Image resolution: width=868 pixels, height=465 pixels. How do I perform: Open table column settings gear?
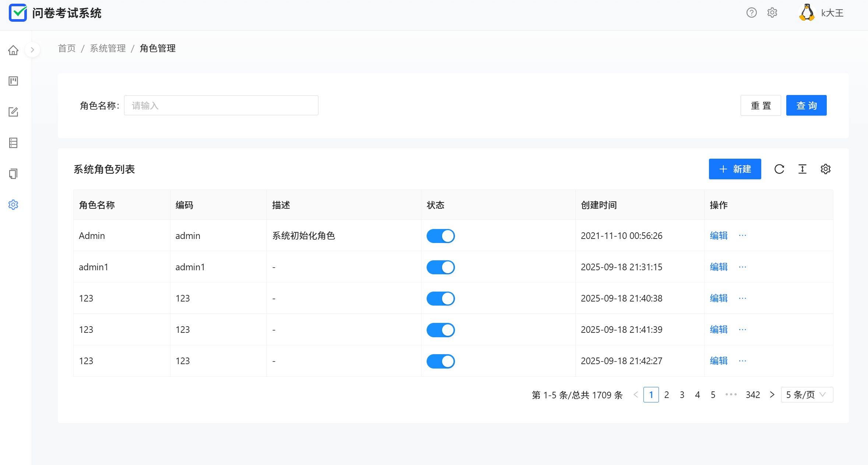[x=825, y=169]
